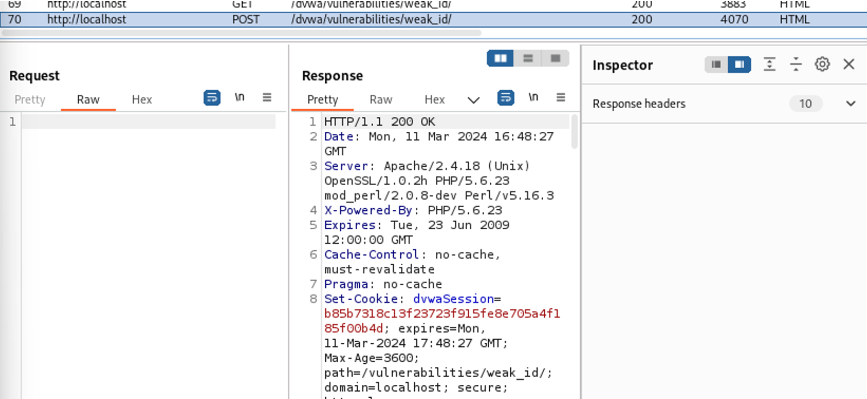Click the Response headers count badge 10
Image resolution: width=867 pixels, height=399 pixels.
click(x=805, y=104)
